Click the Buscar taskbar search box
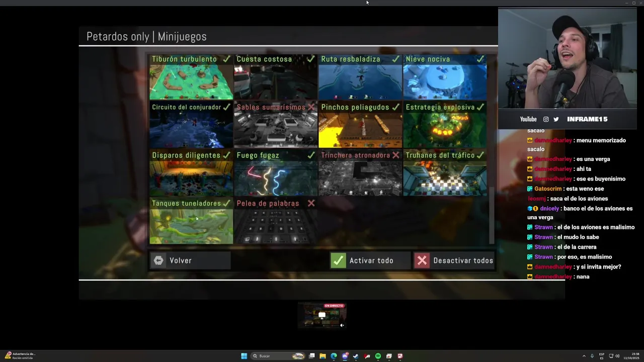The width and height of the screenshot is (644, 362). click(x=279, y=356)
